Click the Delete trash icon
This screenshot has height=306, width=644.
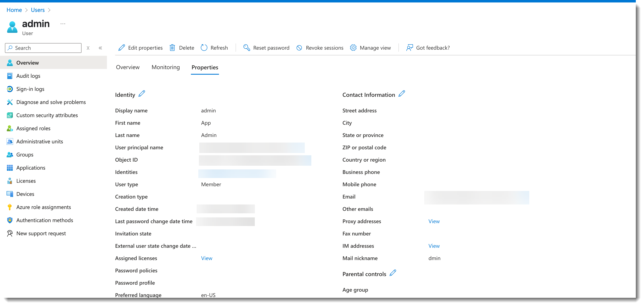tap(172, 48)
